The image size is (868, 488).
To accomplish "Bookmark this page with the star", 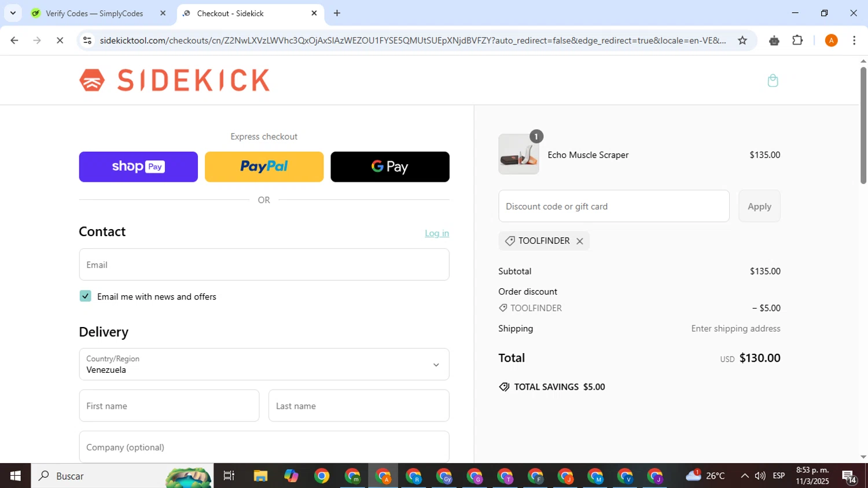I will [742, 41].
